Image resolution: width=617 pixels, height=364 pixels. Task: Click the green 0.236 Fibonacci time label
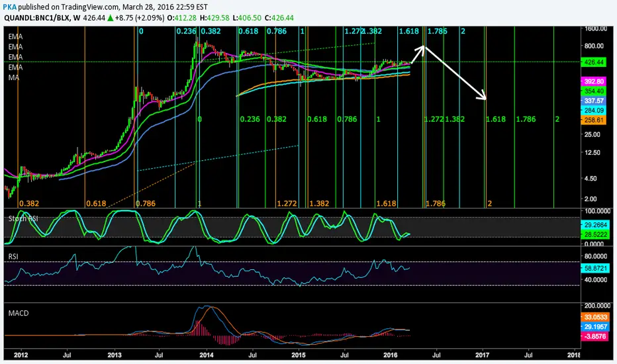coord(250,119)
